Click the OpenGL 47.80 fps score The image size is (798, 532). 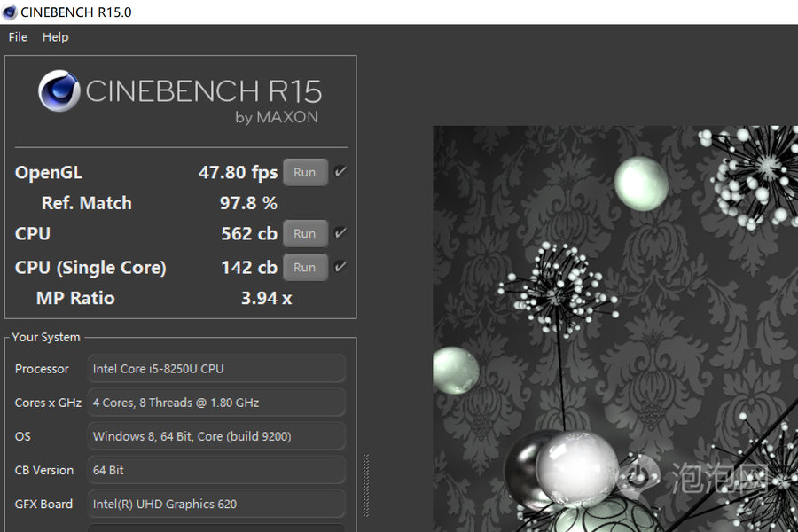(x=238, y=173)
